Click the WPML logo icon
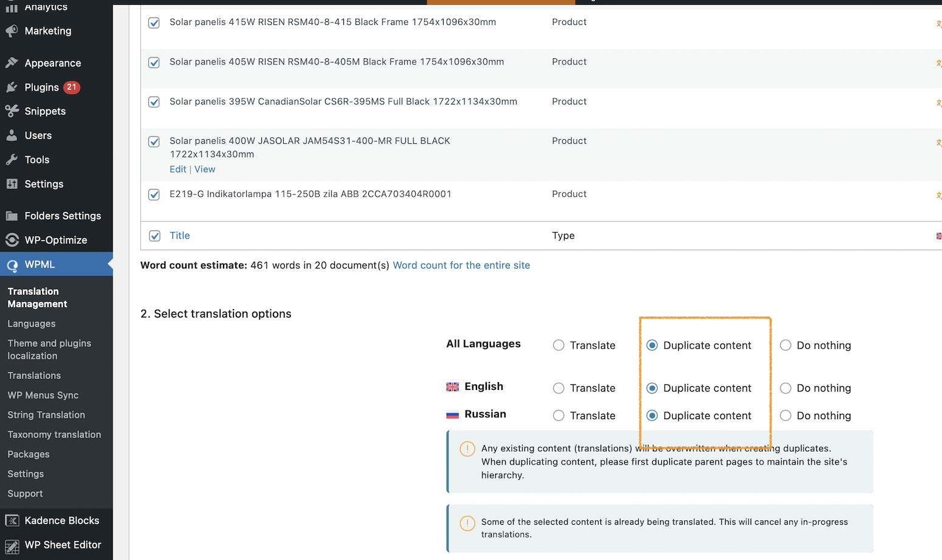 (12, 265)
